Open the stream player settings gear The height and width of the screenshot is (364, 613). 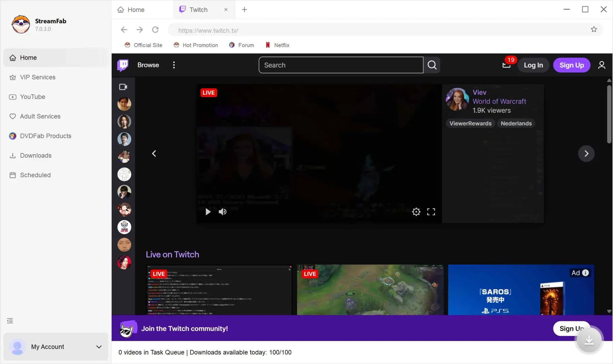(x=416, y=212)
